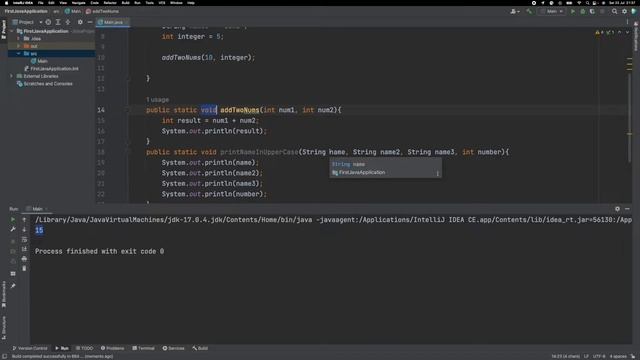Toggle tool window quick access icon in status bar
This screenshot has width=640, height=360.
coord(4,356)
